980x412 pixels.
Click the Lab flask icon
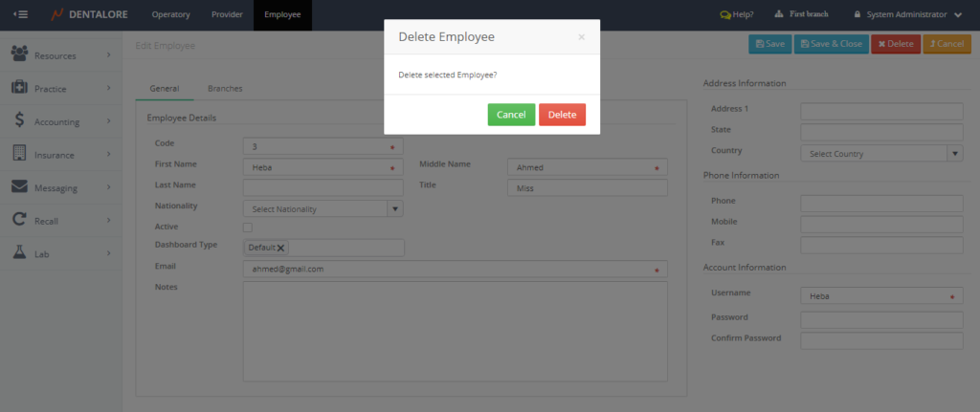(19, 253)
